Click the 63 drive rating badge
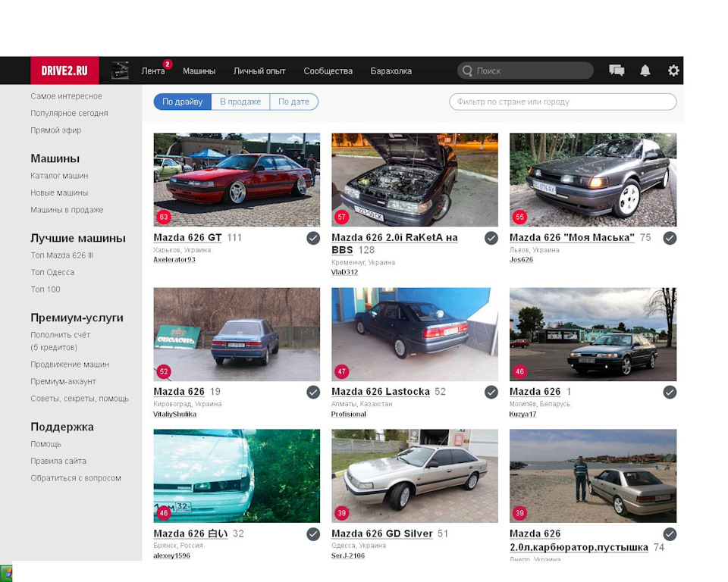 tap(164, 217)
